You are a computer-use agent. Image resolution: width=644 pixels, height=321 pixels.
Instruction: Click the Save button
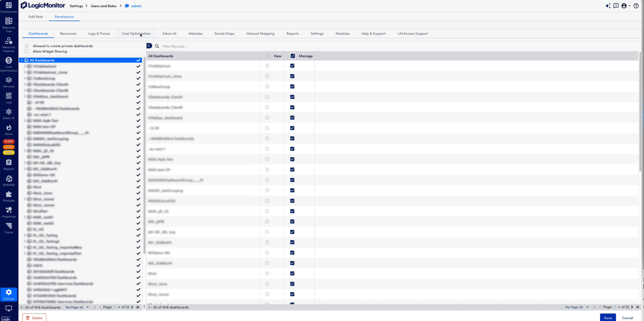click(x=608, y=318)
